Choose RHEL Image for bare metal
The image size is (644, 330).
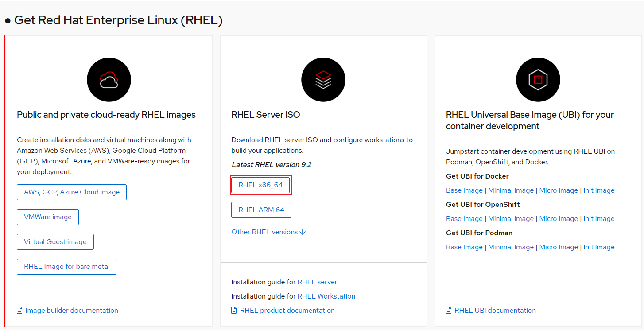pos(66,266)
